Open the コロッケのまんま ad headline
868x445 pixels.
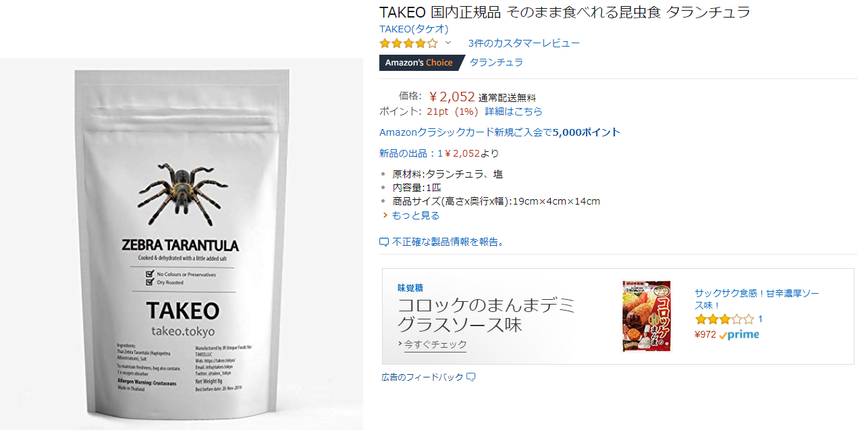tap(486, 315)
